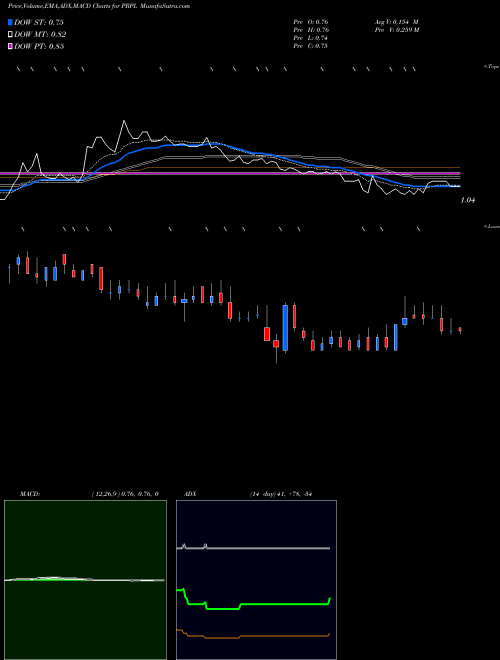This screenshot has height=660, width=500.
Task: Click the '<Lows' marker label
Action: (x=492, y=226)
